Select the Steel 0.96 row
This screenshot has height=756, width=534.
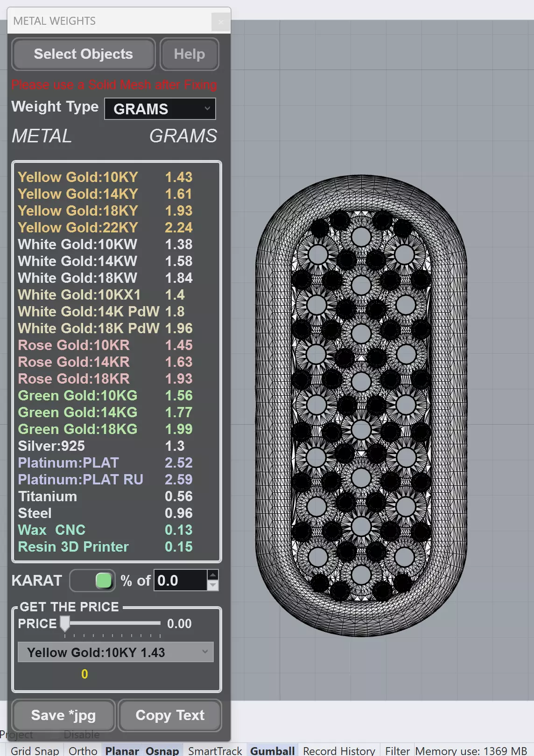click(x=105, y=513)
